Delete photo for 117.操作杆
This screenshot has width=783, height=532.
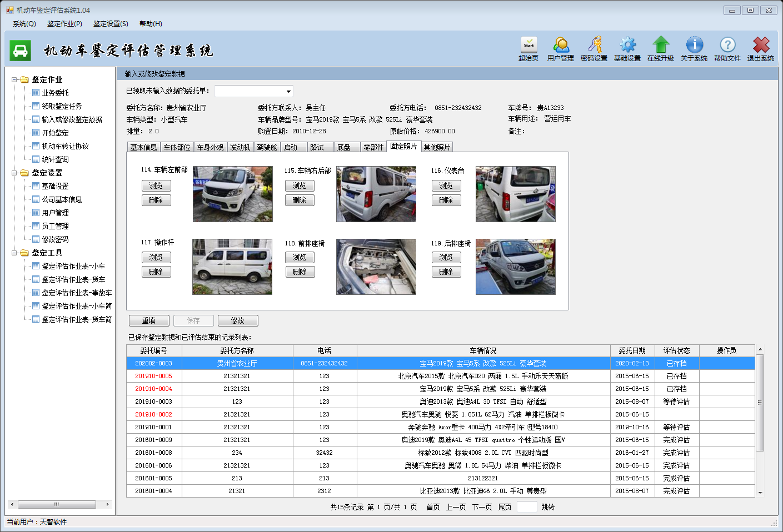pyautogui.click(x=156, y=272)
